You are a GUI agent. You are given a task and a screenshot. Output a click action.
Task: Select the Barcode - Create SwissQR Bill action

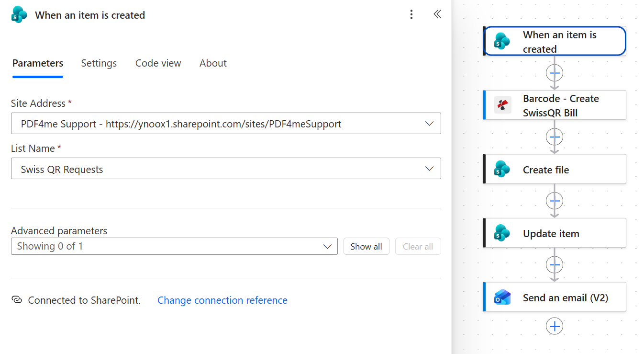[555, 105]
